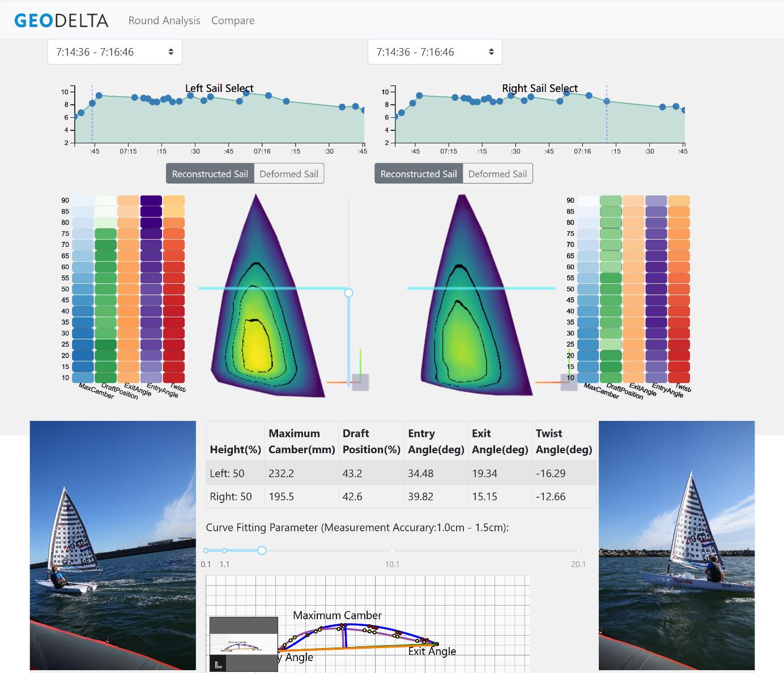Select Reconstructed Sail for the left sail

[210, 174]
